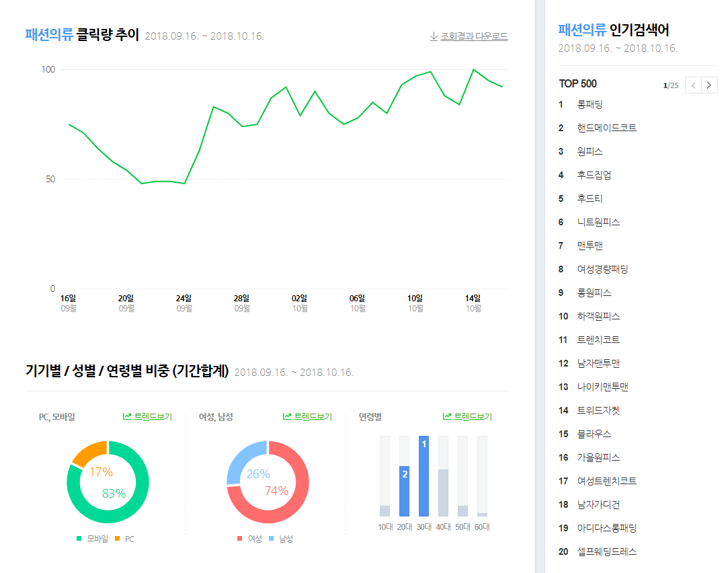Click red 여성 legend swatch

pyautogui.click(x=239, y=539)
